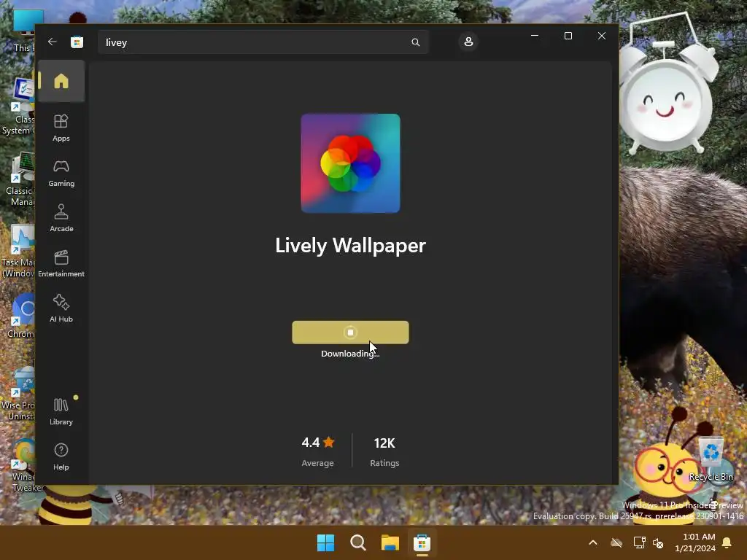Select the Winaero Tweaker desktop shortcut
The height and width of the screenshot is (560, 747).
[23, 466]
